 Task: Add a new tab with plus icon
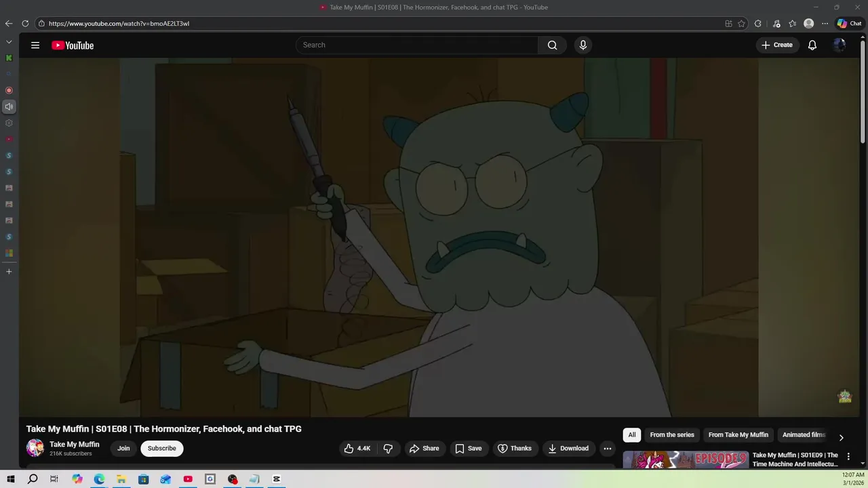(x=9, y=271)
